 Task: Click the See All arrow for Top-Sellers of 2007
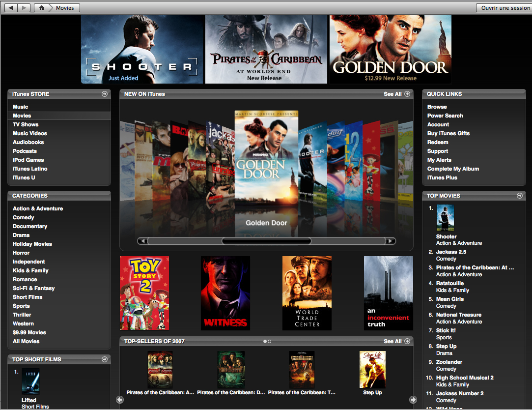[x=407, y=341]
